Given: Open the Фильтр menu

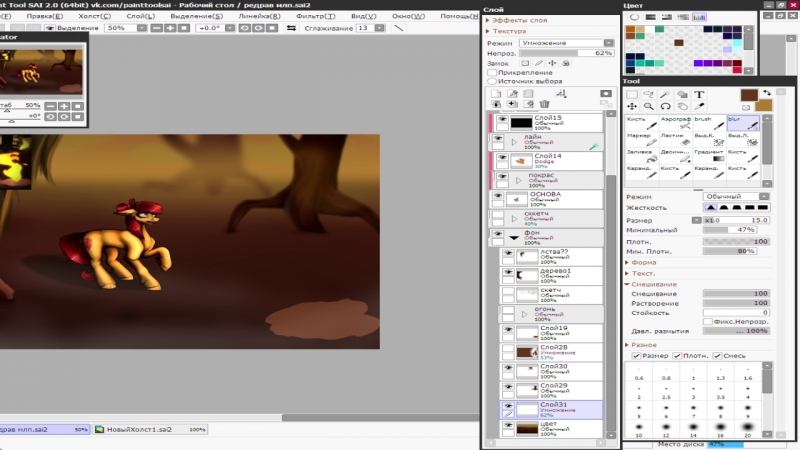Looking at the screenshot, I should pyautogui.click(x=316, y=16).
